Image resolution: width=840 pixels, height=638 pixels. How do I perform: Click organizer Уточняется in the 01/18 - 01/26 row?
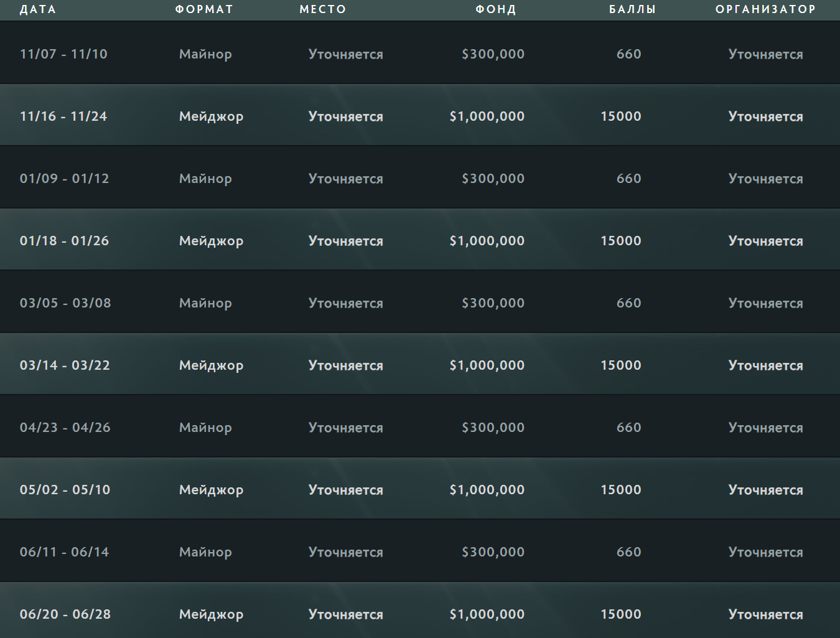tap(765, 241)
